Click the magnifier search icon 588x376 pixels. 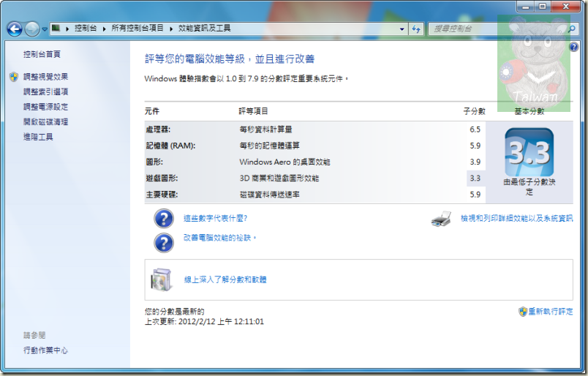pyautogui.click(x=571, y=29)
